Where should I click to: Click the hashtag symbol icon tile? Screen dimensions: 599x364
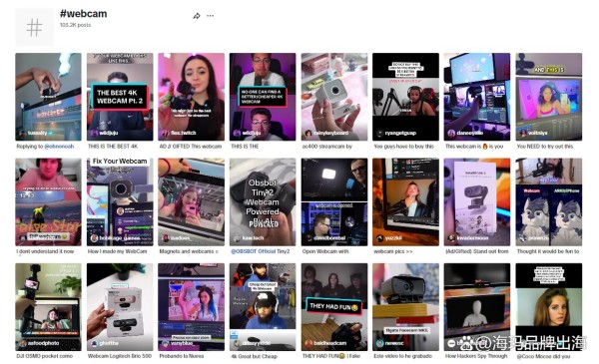point(34,27)
